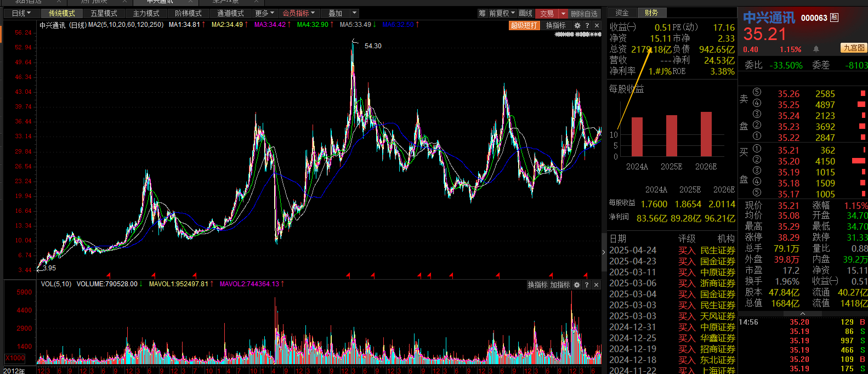Click the 14:56 tick trade at 35.20
Image resolution: width=868 pixels, height=374 pixels.
pyautogui.click(x=803, y=322)
